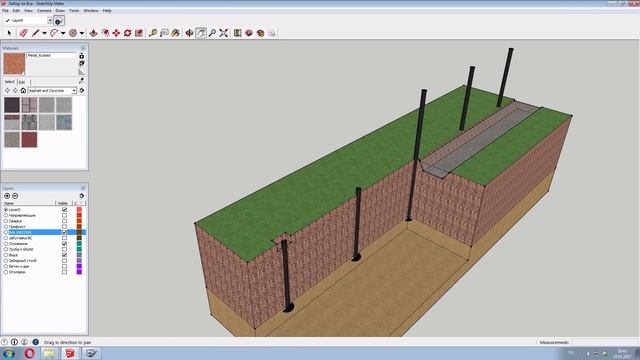The height and width of the screenshot is (360, 640).
Task: Activate the Orbit camera tool
Action: pyautogui.click(x=189, y=33)
